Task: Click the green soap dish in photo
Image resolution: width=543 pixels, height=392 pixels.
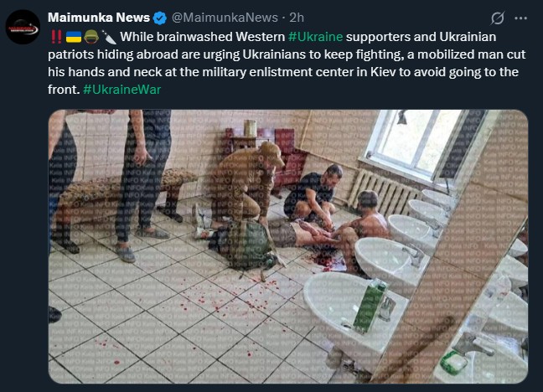Action: (x=453, y=364)
